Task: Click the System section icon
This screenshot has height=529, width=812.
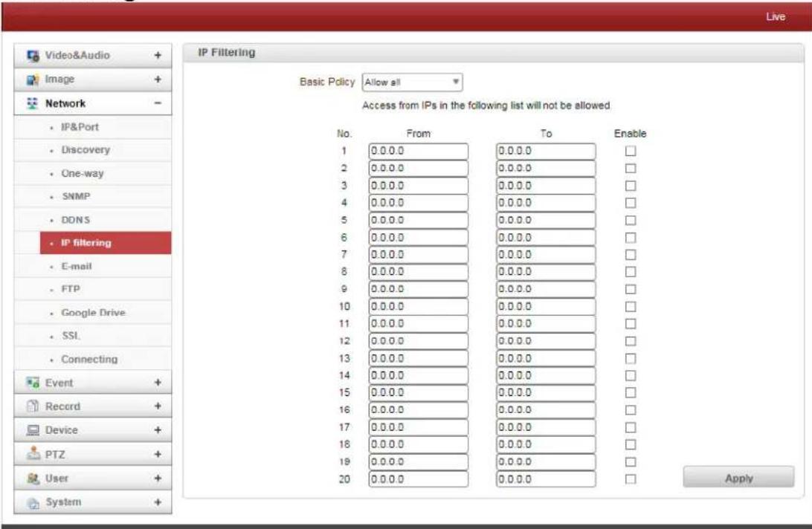Action: click(x=33, y=502)
